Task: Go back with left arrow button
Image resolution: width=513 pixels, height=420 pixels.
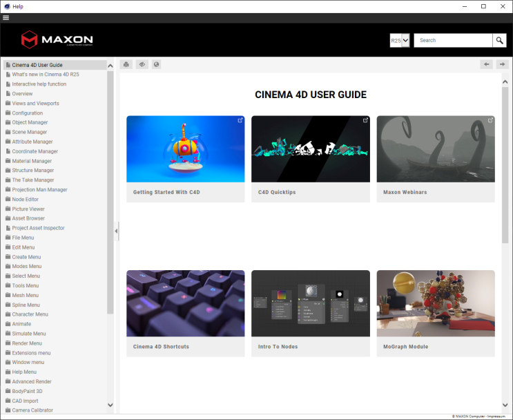Action: coord(487,64)
